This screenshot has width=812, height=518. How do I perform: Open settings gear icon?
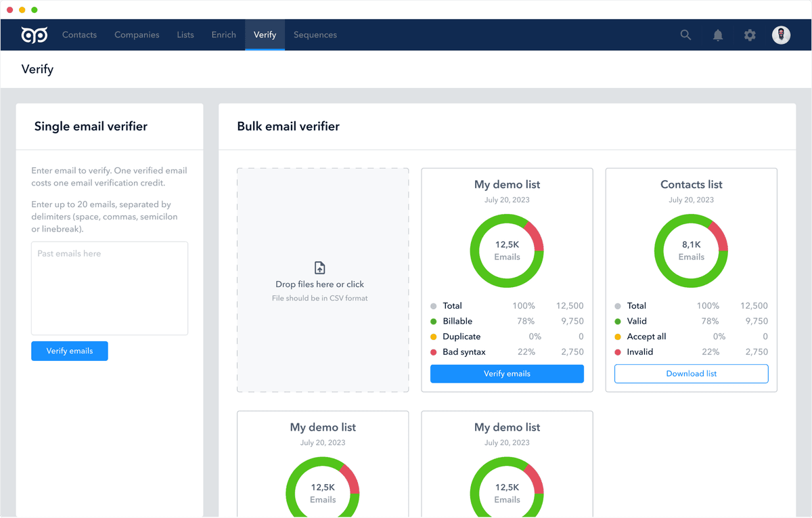pos(750,35)
